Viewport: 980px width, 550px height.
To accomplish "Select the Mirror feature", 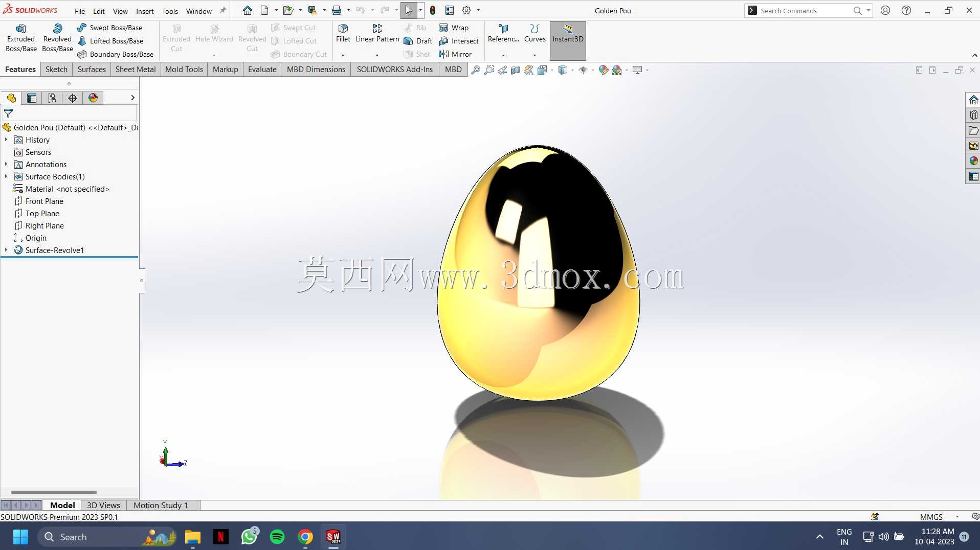I will pos(455,54).
